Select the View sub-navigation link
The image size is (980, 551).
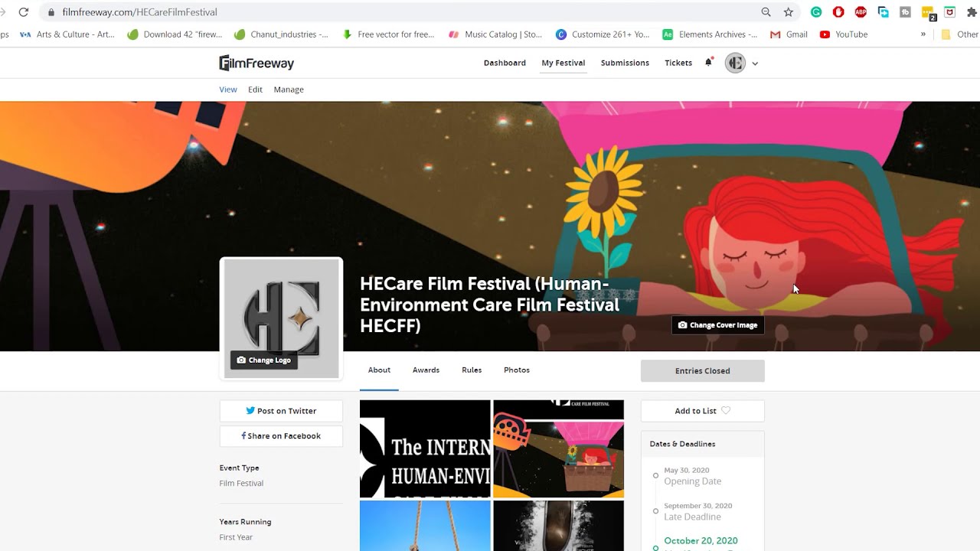[x=228, y=90]
